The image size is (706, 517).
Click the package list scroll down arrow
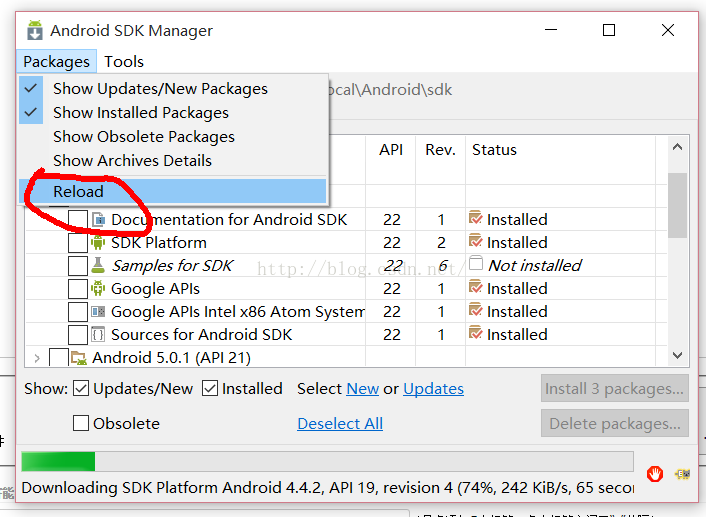[677, 355]
